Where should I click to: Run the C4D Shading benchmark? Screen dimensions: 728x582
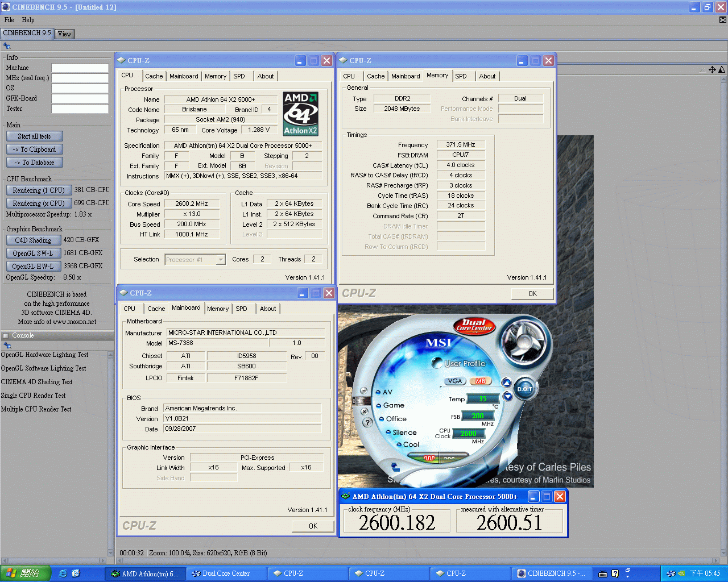click(33, 240)
